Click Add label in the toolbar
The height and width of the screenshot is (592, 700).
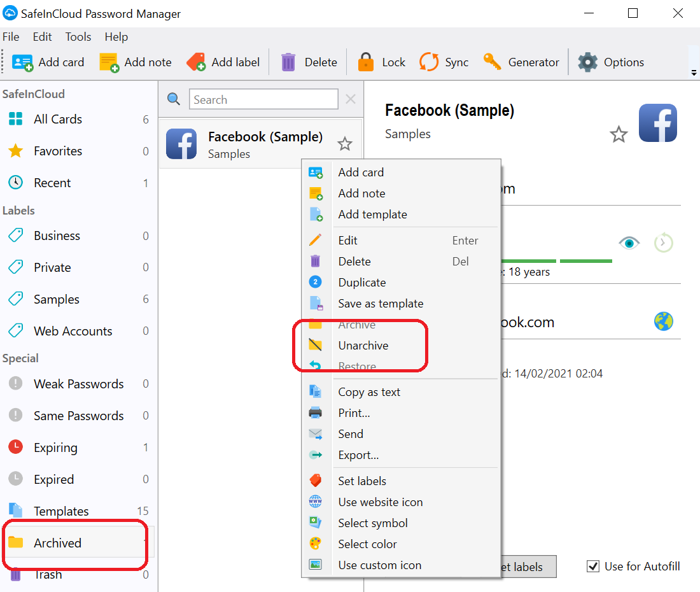tap(223, 62)
